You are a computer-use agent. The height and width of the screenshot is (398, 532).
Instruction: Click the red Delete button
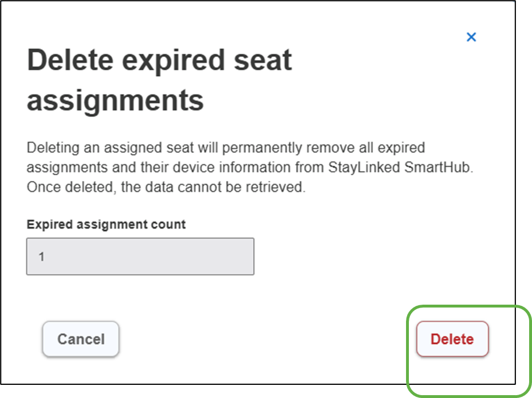(452, 339)
